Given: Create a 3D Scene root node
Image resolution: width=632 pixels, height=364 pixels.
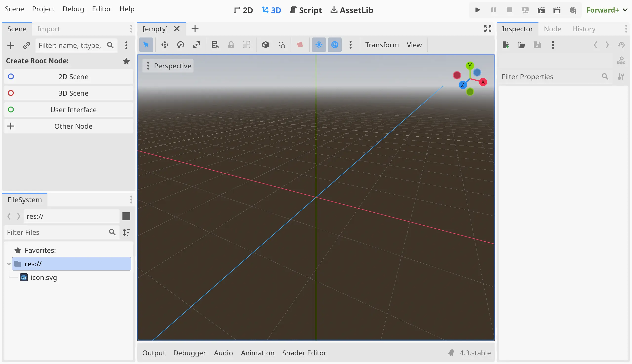Looking at the screenshot, I should 69,93.
